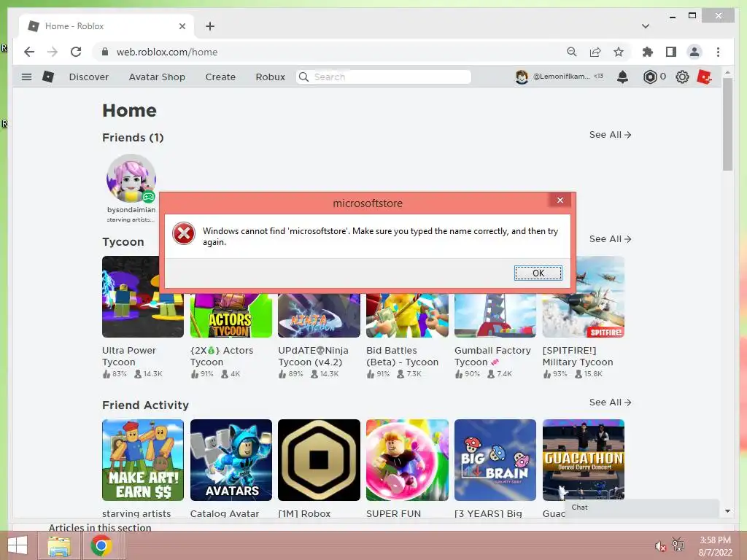This screenshot has width=747, height=560.
Task: Open the Chrome profile avatar icon
Action: coord(694,52)
